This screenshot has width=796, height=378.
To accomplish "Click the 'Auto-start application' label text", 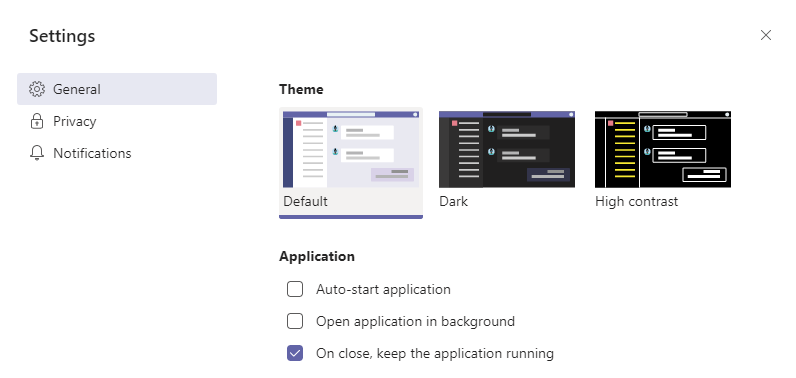I will click(383, 289).
